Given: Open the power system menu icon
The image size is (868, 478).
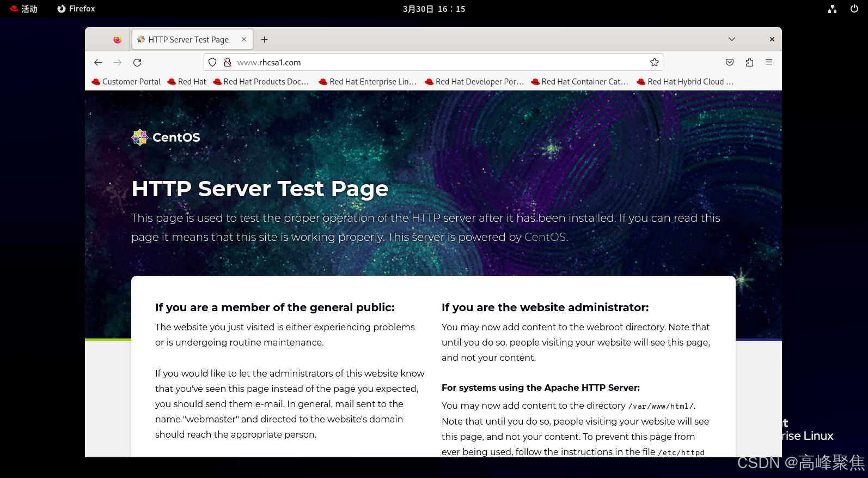Looking at the screenshot, I should [x=854, y=9].
